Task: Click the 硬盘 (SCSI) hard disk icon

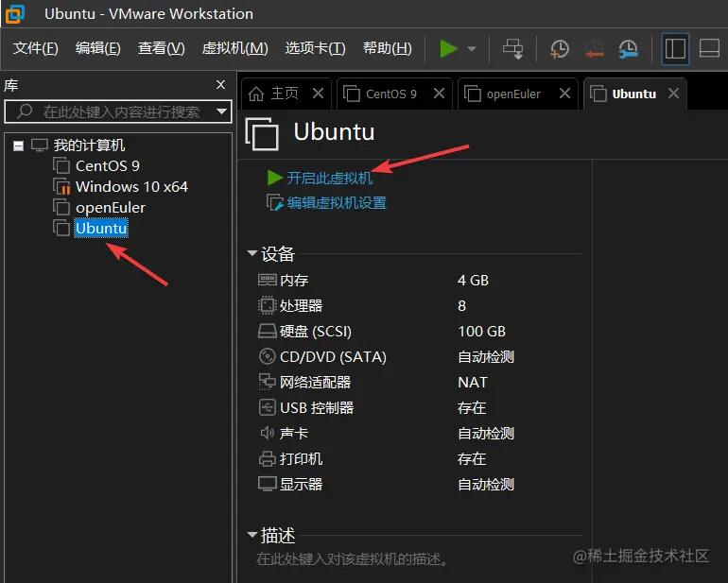Action: (x=267, y=331)
